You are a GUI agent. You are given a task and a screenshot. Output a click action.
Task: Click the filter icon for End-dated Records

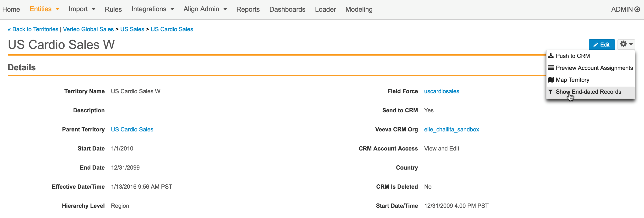pyautogui.click(x=550, y=92)
